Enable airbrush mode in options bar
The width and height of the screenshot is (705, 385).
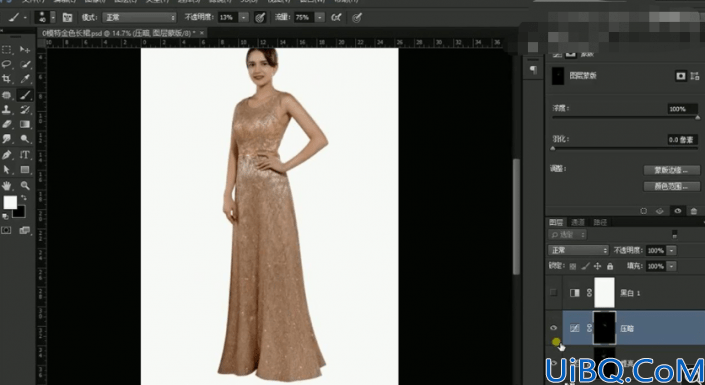tap(336, 18)
